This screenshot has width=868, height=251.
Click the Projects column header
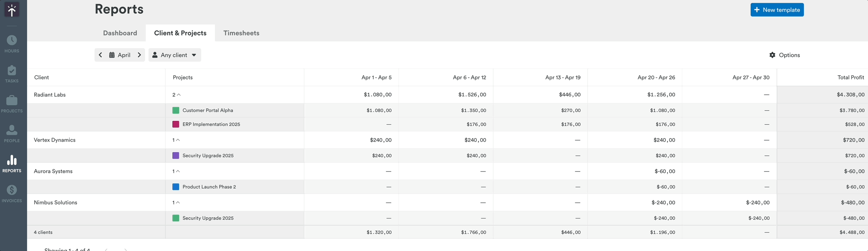click(x=183, y=77)
